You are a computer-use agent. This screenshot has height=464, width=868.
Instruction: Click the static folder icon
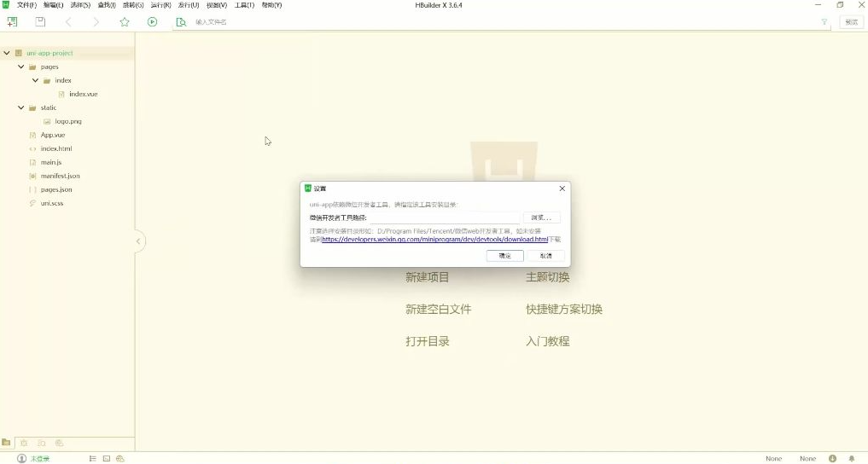pyautogui.click(x=32, y=107)
